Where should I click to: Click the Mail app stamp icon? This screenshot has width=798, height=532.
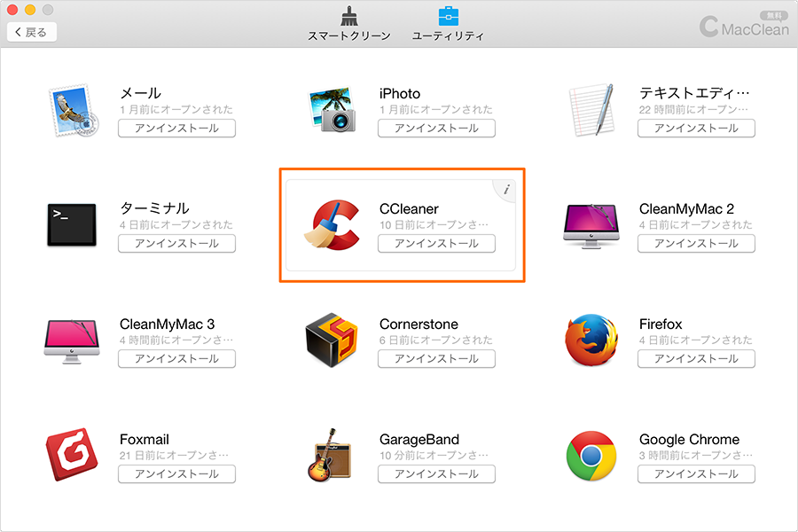tap(74, 111)
